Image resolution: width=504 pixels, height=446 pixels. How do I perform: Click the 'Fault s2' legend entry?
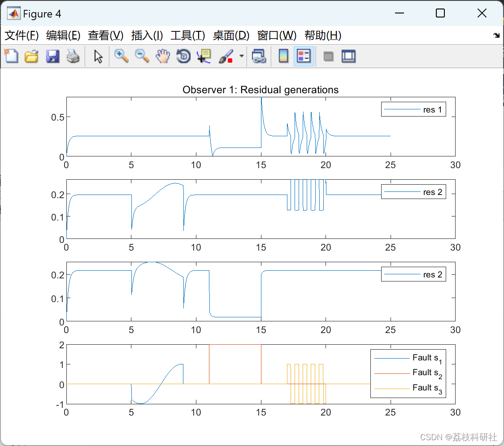[x=408, y=373]
